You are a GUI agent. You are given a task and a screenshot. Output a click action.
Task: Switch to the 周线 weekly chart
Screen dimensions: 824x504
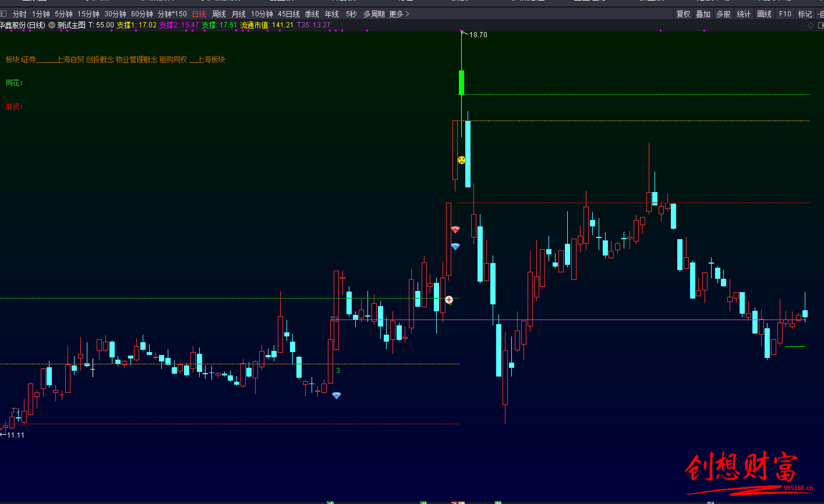[x=219, y=14]
